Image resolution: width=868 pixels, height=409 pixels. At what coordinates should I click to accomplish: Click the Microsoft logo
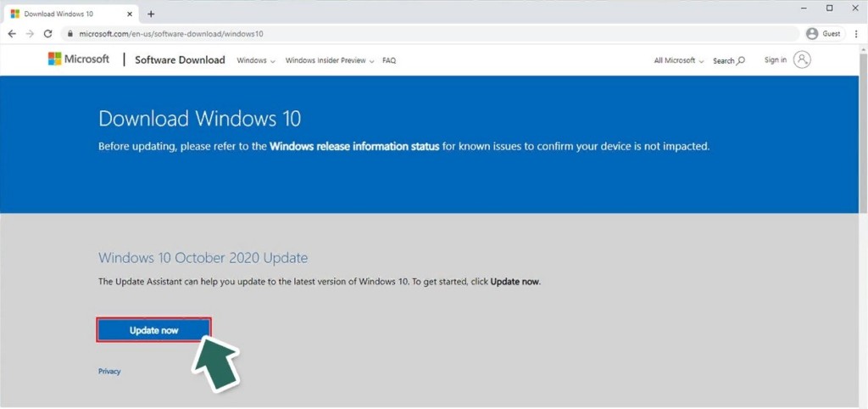(x=79, y=59)
